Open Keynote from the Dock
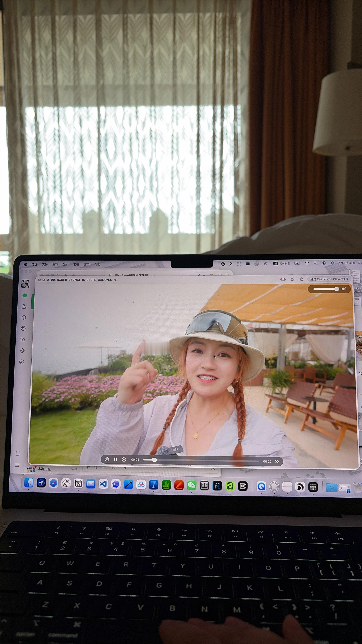The height and width of the screenshot is (644, 362). [154, 485]
